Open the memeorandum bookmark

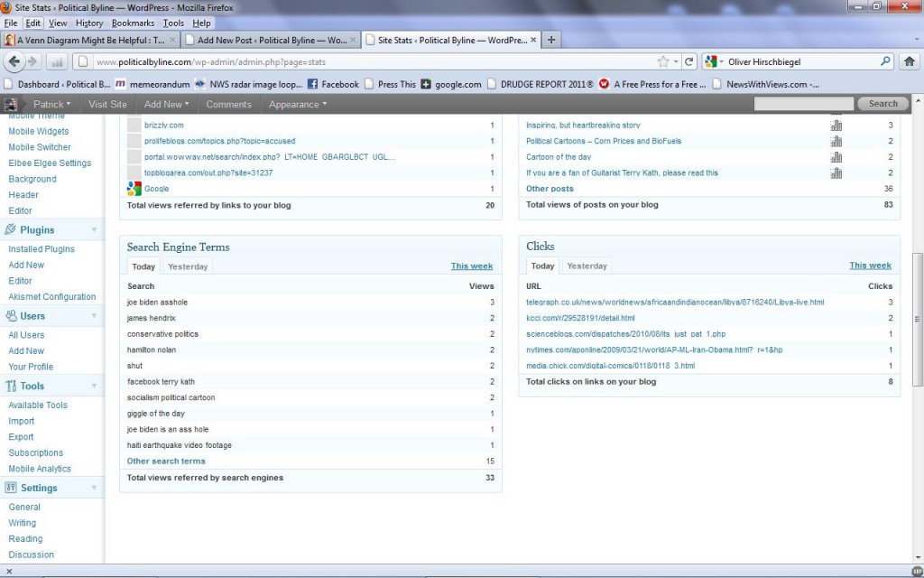point(152,84)
